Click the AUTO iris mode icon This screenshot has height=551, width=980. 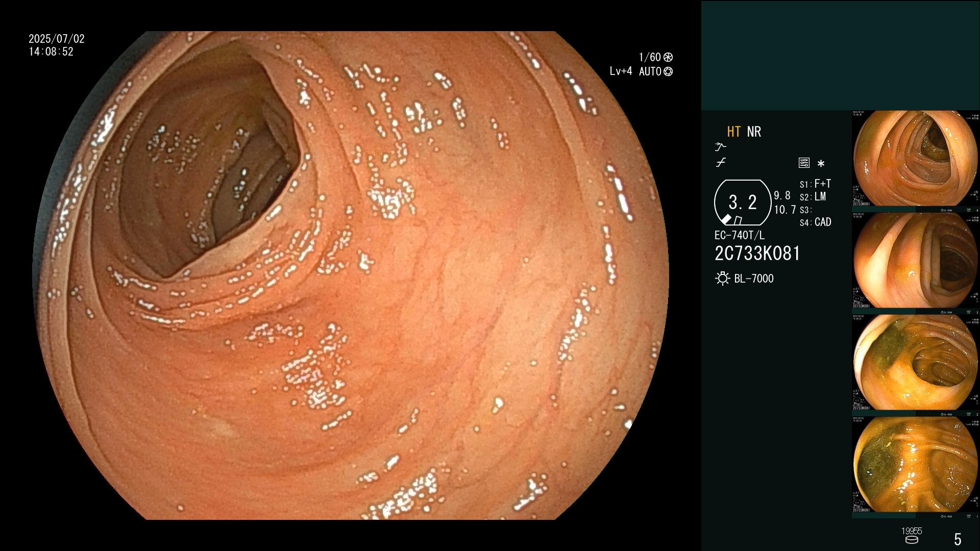pos(668,71)
